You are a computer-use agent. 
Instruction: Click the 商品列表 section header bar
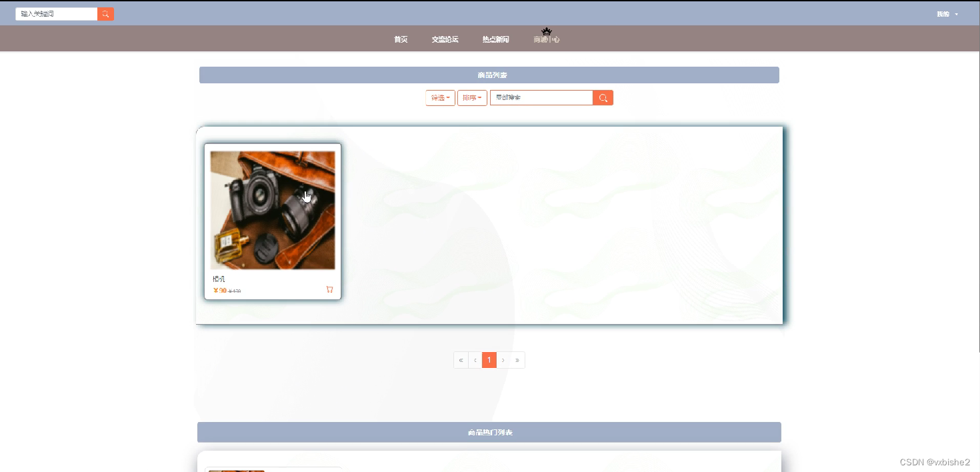pos(489,75)
